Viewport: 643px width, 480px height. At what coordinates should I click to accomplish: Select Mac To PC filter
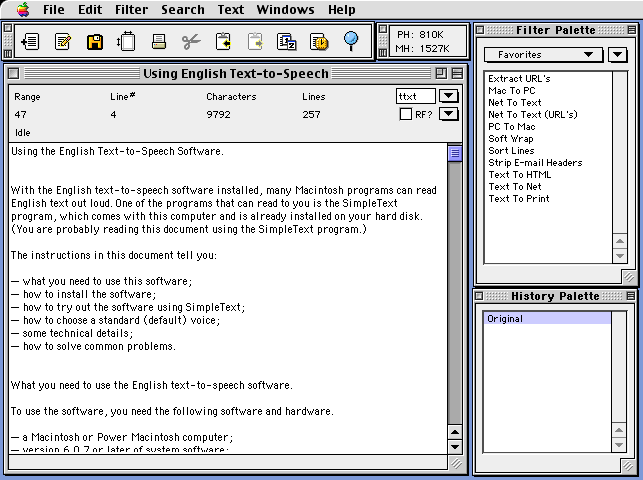coord(548,91)
